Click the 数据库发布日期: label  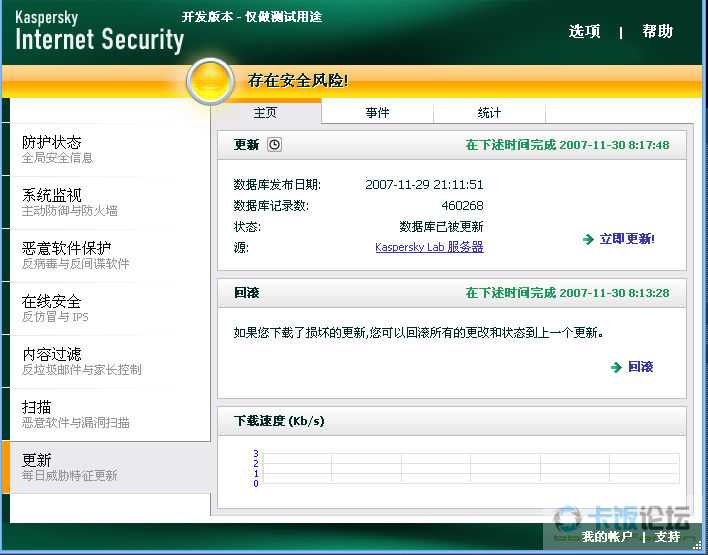pyautogui.click(x=277, y=185)
